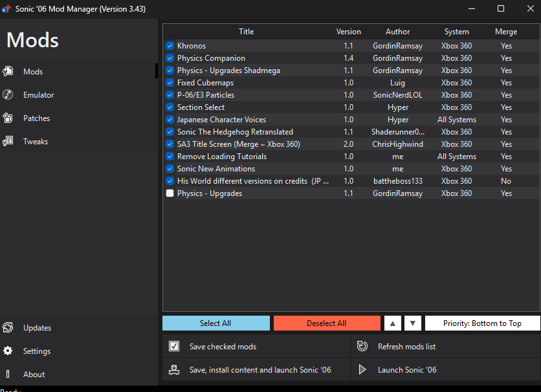Click the 'No' merge value
The height and width of the screenshot is (392, 541).
[x=506, y=181]
